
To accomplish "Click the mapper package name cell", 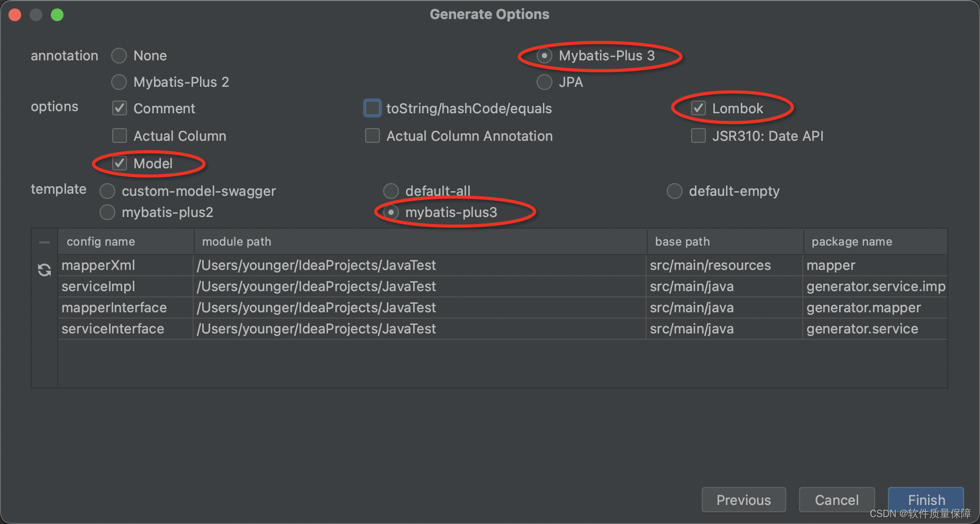I will pyautogui.click(x=875, y=265).
